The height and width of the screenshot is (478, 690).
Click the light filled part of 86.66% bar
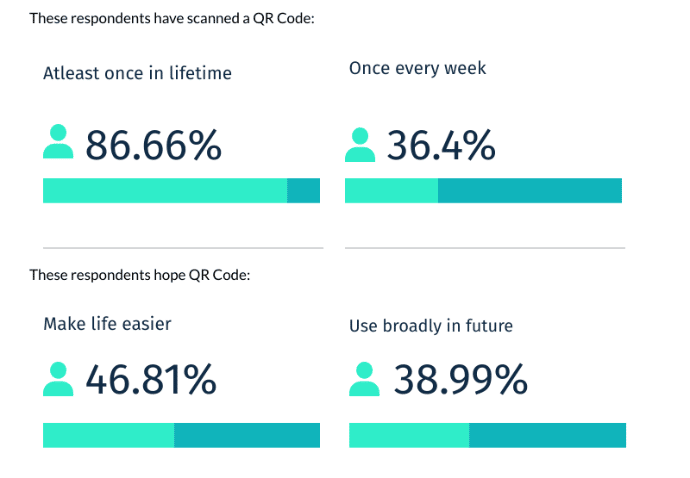(165, 191)
